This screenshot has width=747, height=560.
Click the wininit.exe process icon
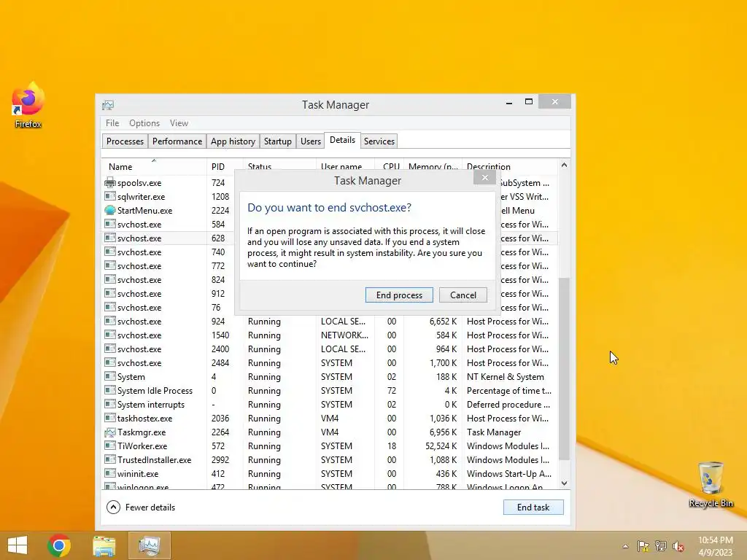click(110, 473)
